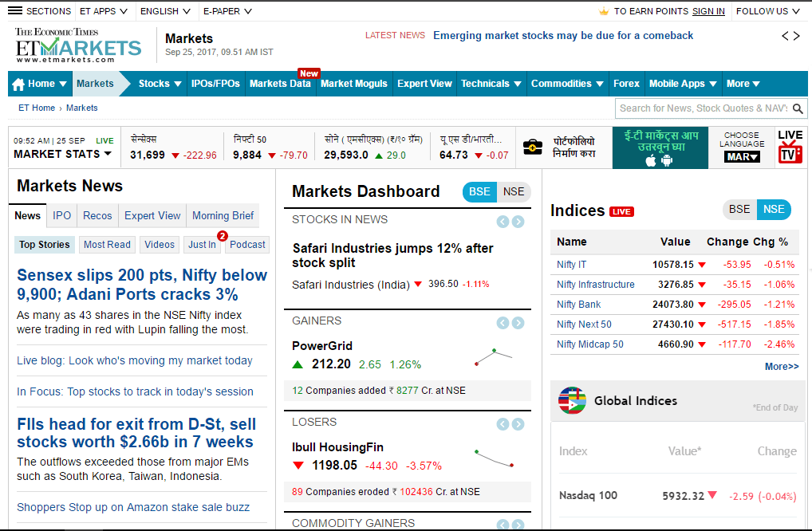
Task: Open Nifty Bank index link
Action: (x=579, y=305)
